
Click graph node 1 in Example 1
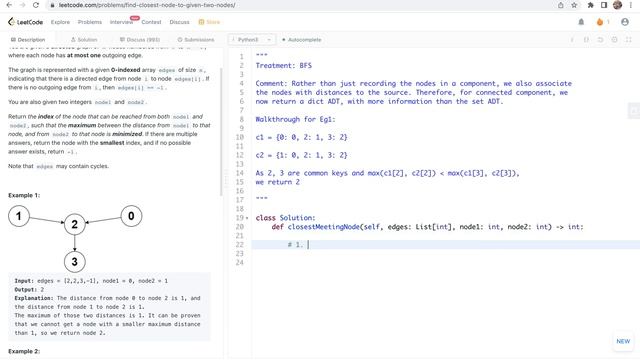pos(19,216)
